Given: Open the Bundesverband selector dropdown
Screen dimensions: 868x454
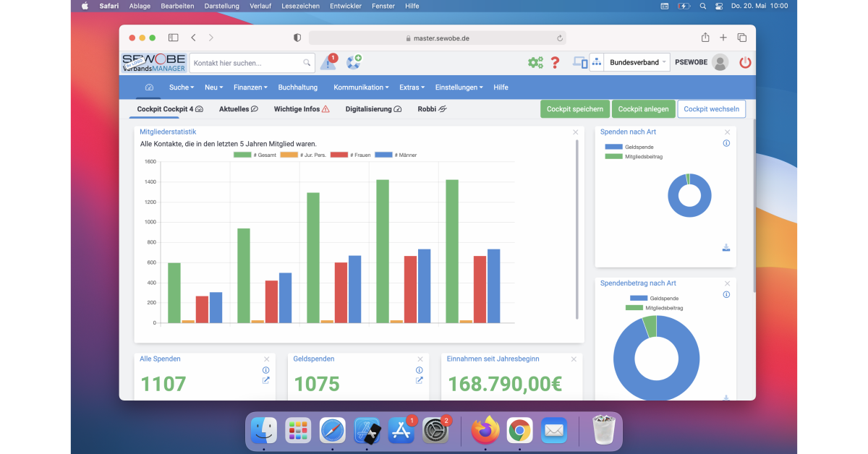Looking at the screenshot, I should tap(637, 63).
